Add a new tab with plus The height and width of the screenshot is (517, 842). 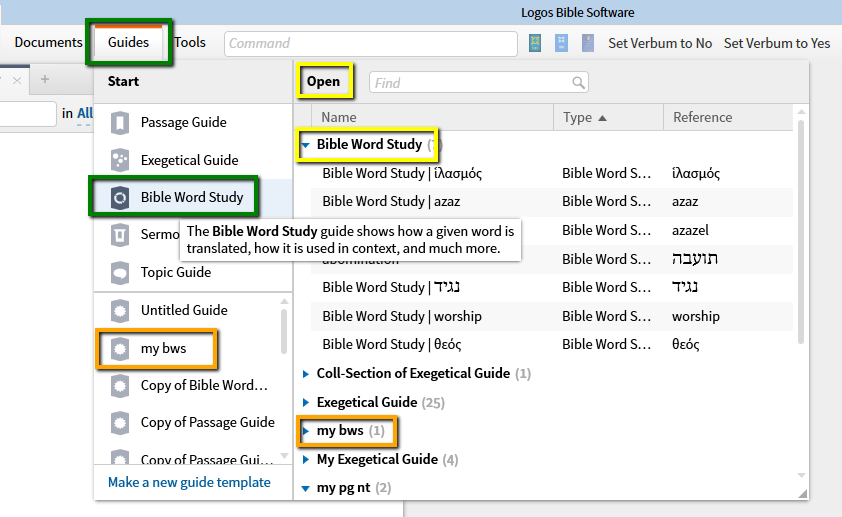pos(45,79)
